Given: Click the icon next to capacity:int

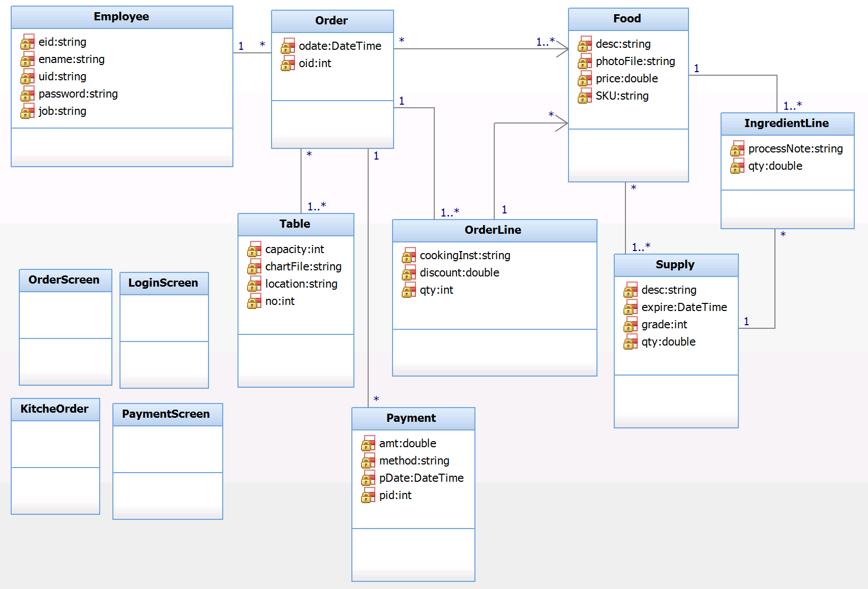Looking at the screenshot, I should [254, 250].
